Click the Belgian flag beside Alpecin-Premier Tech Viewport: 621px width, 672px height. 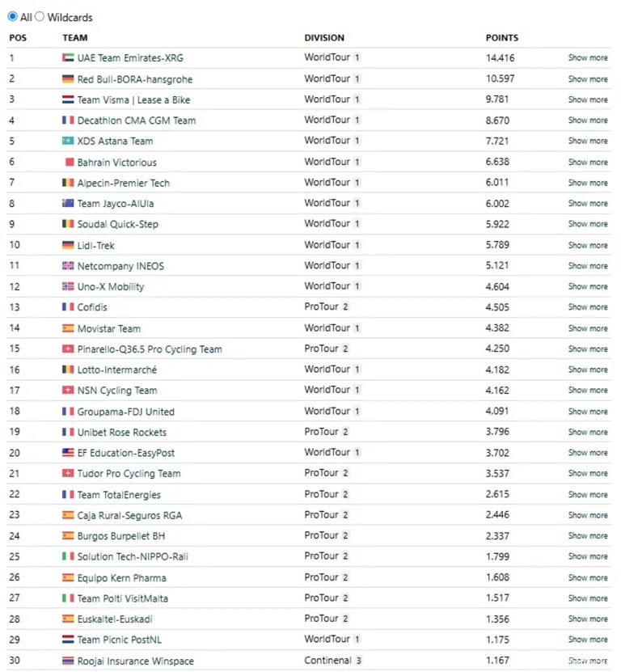pos(68,183)
